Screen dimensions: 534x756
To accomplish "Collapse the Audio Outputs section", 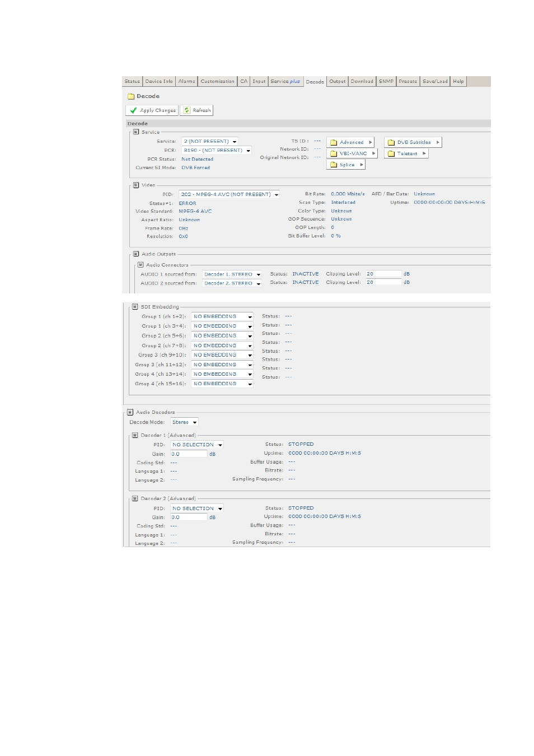I will point(136,254).
